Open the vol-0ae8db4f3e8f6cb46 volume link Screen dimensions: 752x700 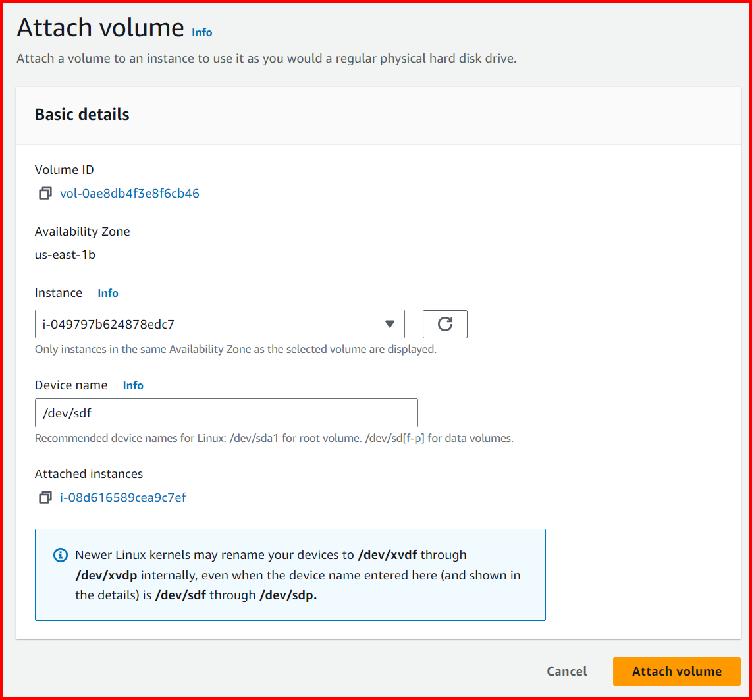click(x=129, y=193)
